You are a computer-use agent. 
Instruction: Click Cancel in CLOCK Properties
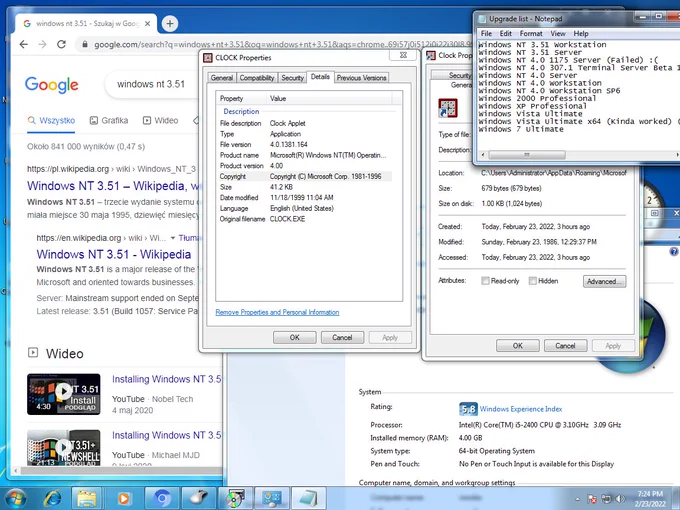(342, 337)
